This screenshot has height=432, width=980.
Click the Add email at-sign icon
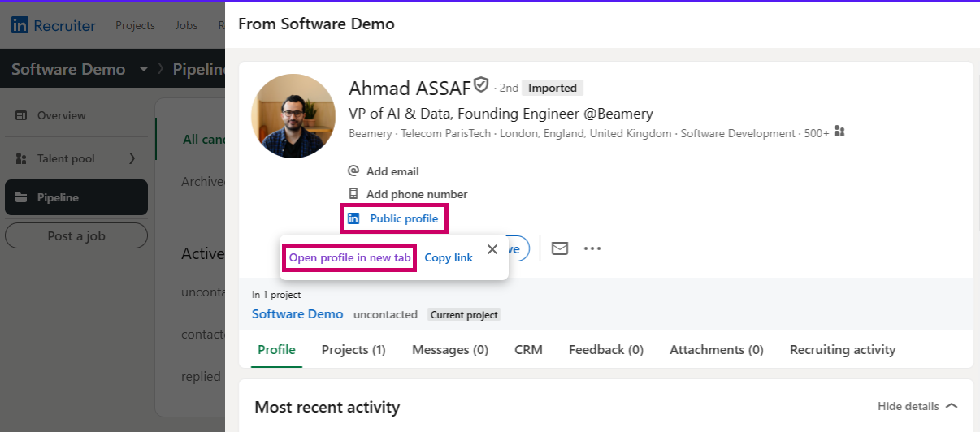click(x=353, y=171)
